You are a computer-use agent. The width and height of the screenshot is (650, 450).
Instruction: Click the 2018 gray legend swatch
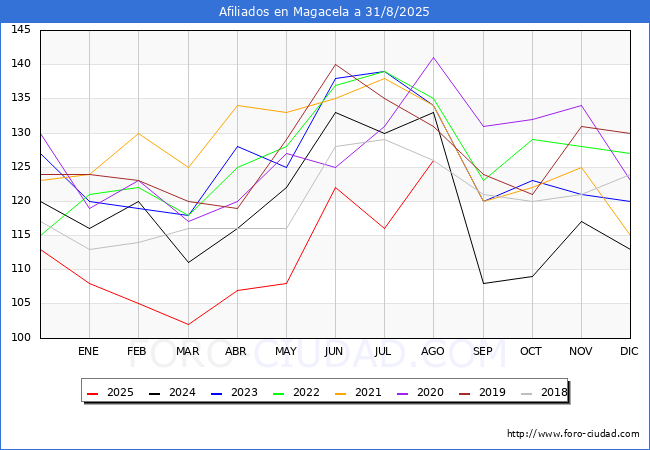click(x=527, y=393)
